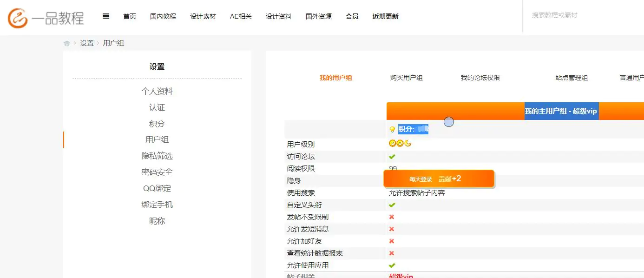Click the 一品教程 site logo
Screen dimensions: 644x278
(46, 18)
